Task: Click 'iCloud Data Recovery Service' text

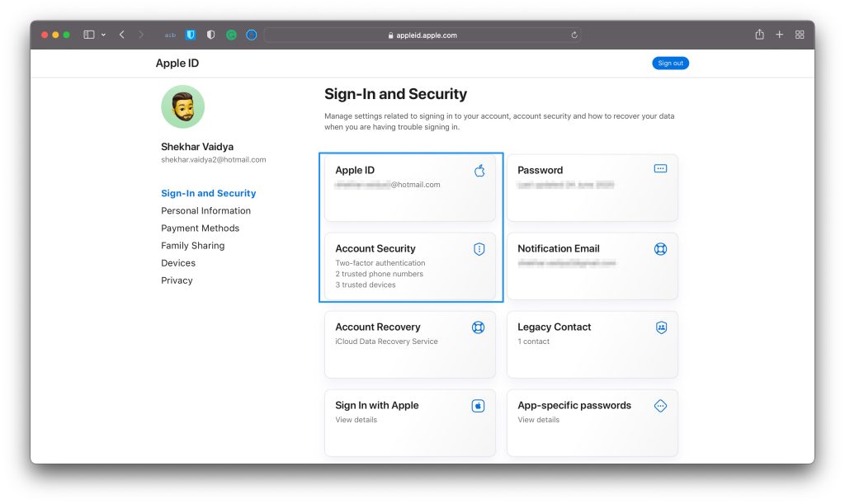Action: tap(386, 341)
